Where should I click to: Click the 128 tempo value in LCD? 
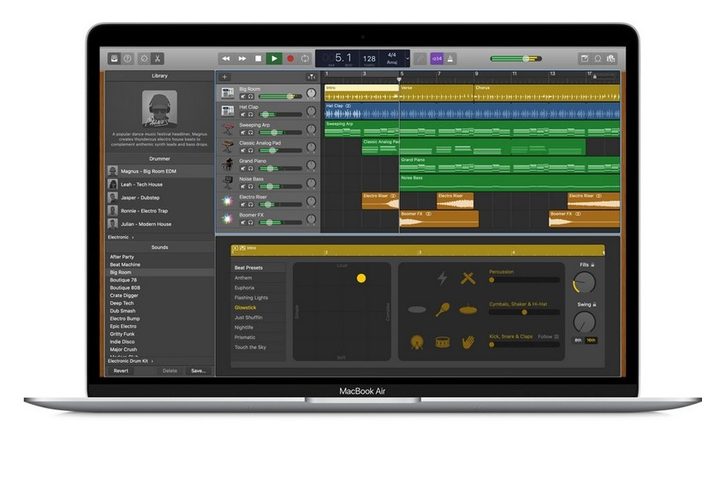coord(369,58)
